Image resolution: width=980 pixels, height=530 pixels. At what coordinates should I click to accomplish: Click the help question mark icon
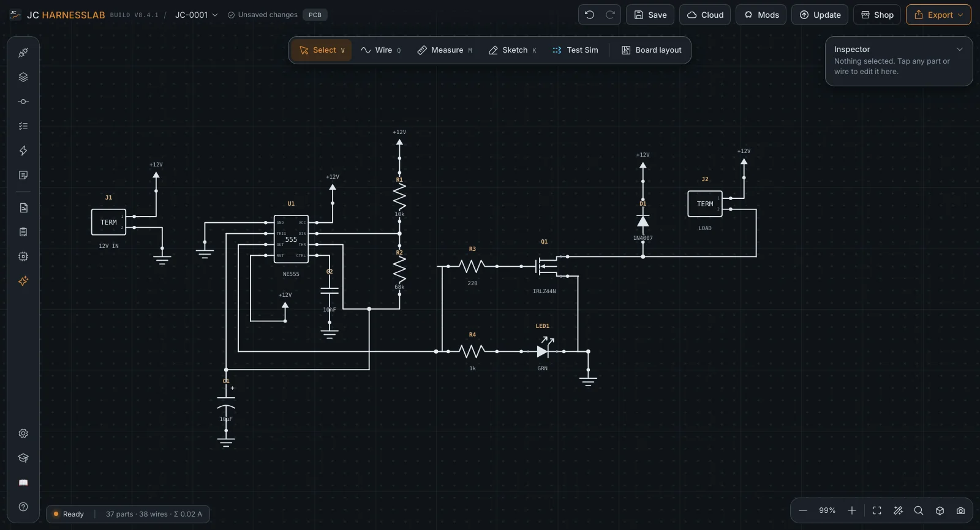[23, 507]
